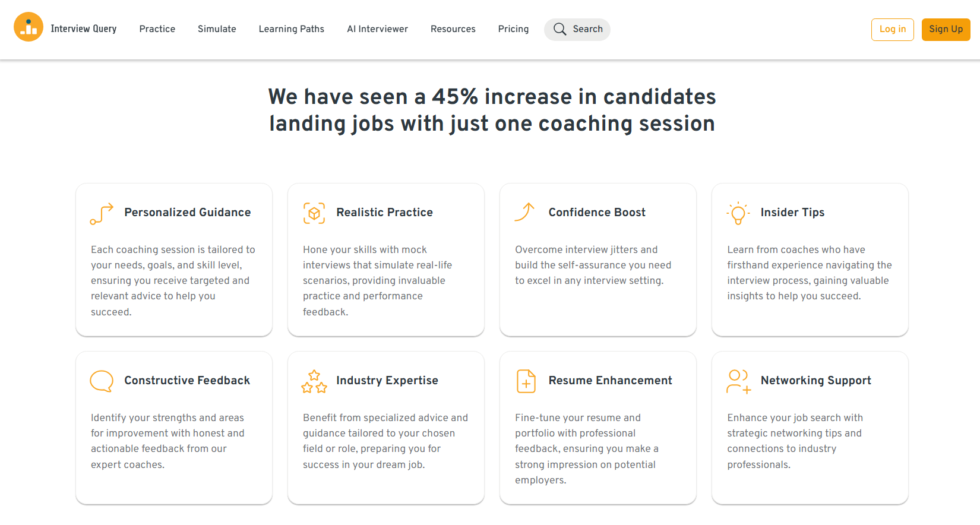The width and height of the screenshot is (980, 525).
Task: Click the magnifying glass search icon
Action: tap(559, 29)
